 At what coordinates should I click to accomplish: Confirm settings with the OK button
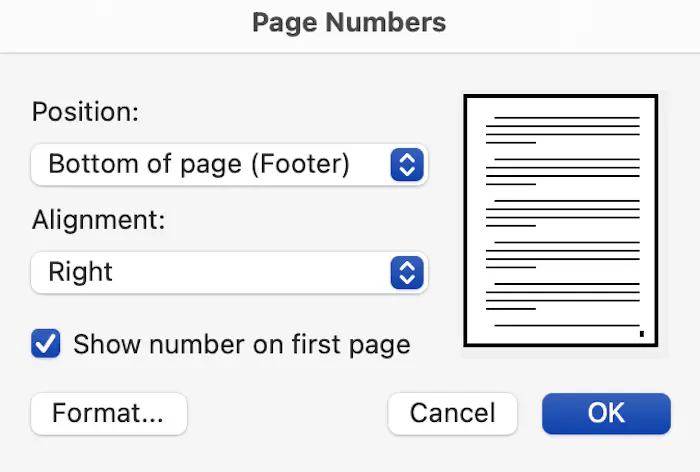point(606,413)
